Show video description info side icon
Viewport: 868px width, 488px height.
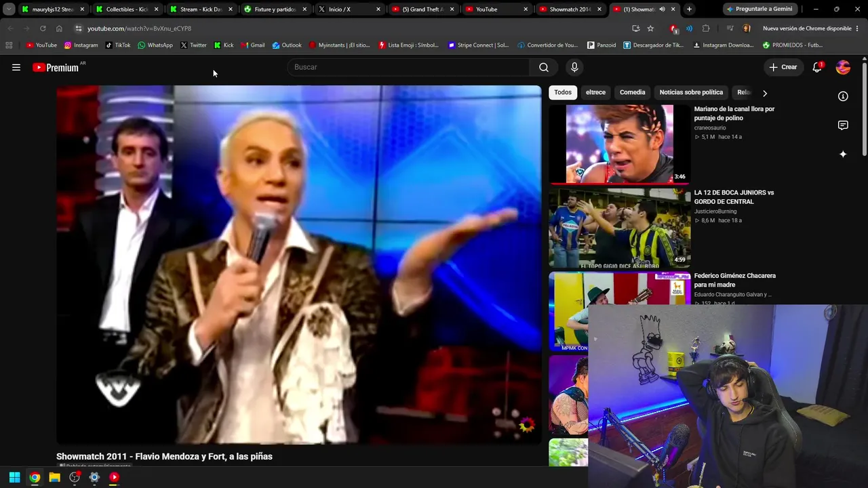[x=843, y=96]
